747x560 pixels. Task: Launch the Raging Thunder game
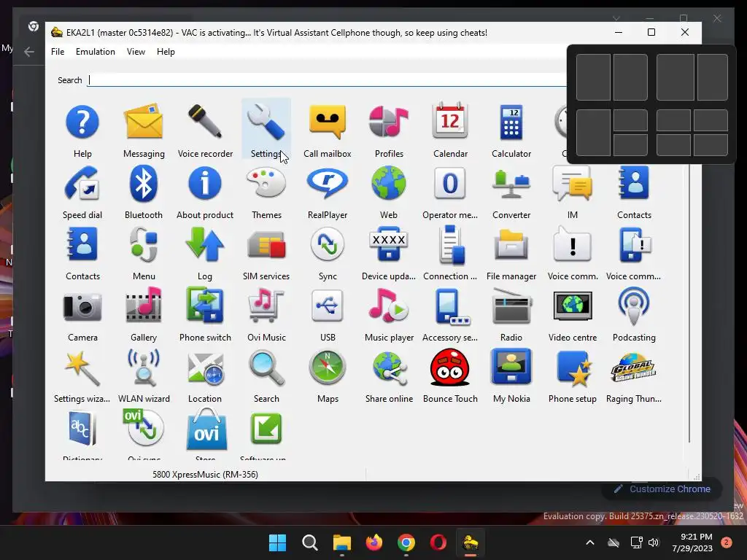(634, 367)
